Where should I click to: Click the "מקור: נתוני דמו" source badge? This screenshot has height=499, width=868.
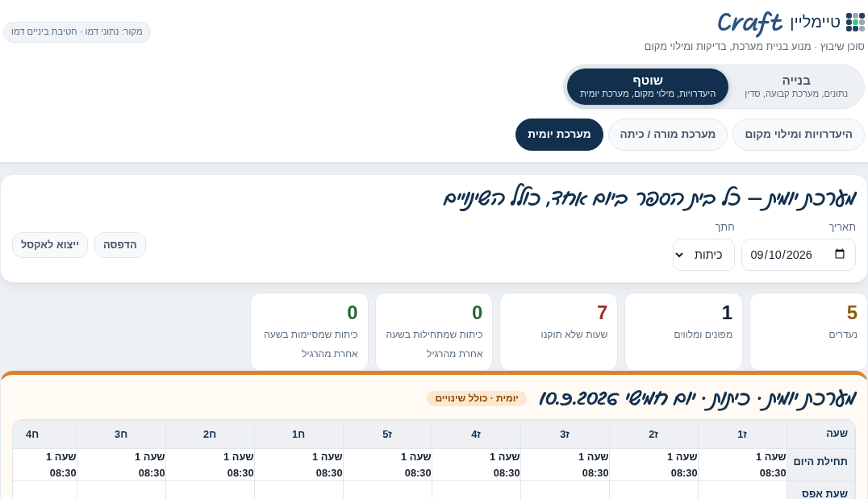pyautogui.click(x=77, y=32)
